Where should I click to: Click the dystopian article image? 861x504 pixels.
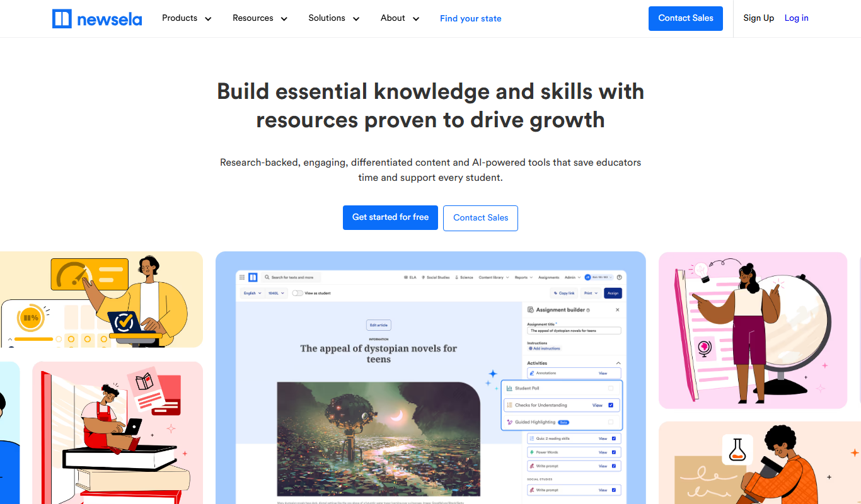[x=379, y=439]
